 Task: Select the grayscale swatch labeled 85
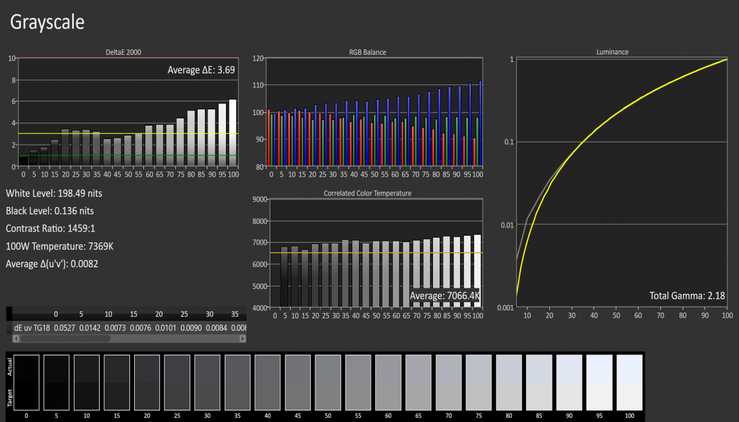click(x=539, y=382)
